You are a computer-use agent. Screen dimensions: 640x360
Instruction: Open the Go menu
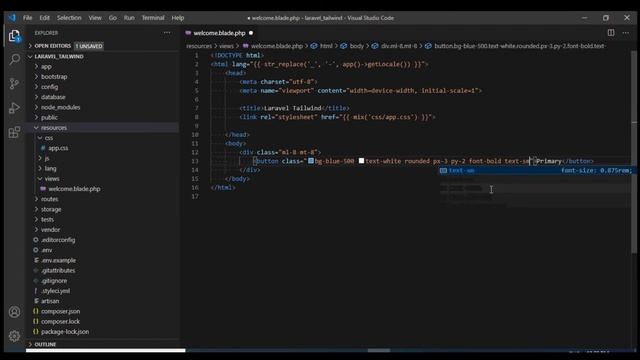113,18
